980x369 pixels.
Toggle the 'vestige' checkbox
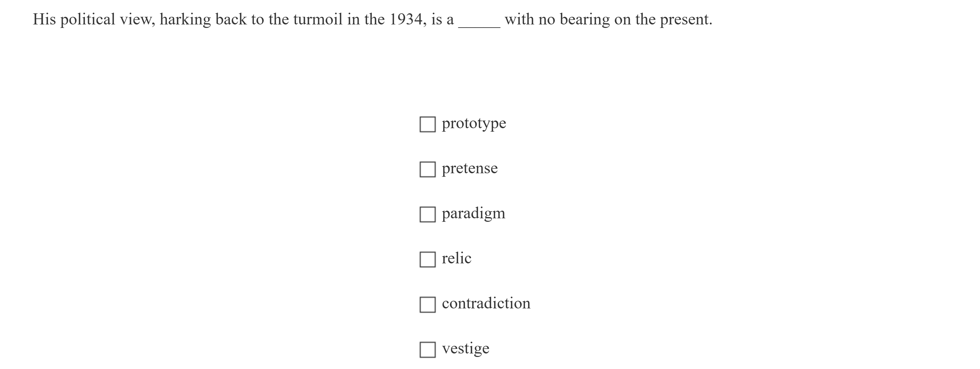[x=427, y=350]
